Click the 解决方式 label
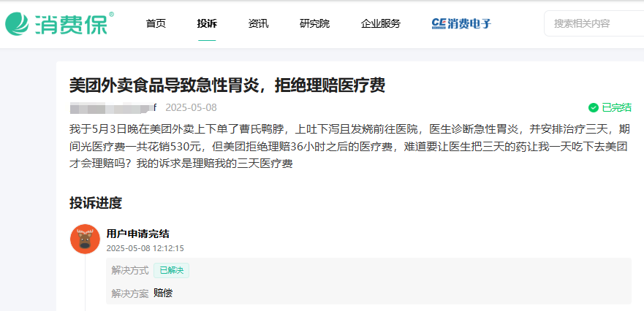The height and width of the screenshot is (311, 644). tap(130, 271)
